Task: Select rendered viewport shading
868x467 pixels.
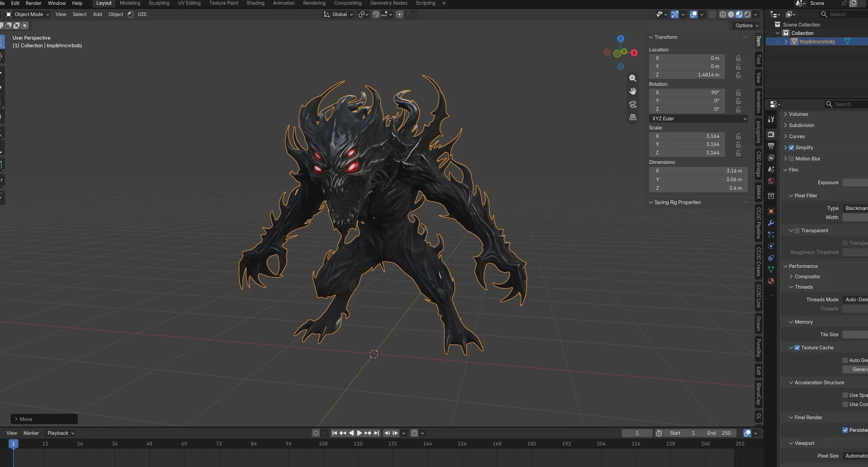Action: 747,15
